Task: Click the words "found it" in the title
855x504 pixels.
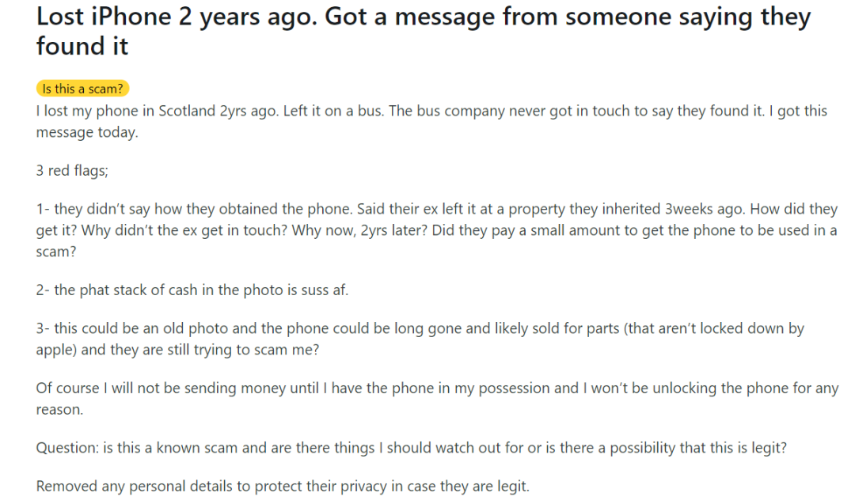Action: pyautogui.click(x=82, y=46)
